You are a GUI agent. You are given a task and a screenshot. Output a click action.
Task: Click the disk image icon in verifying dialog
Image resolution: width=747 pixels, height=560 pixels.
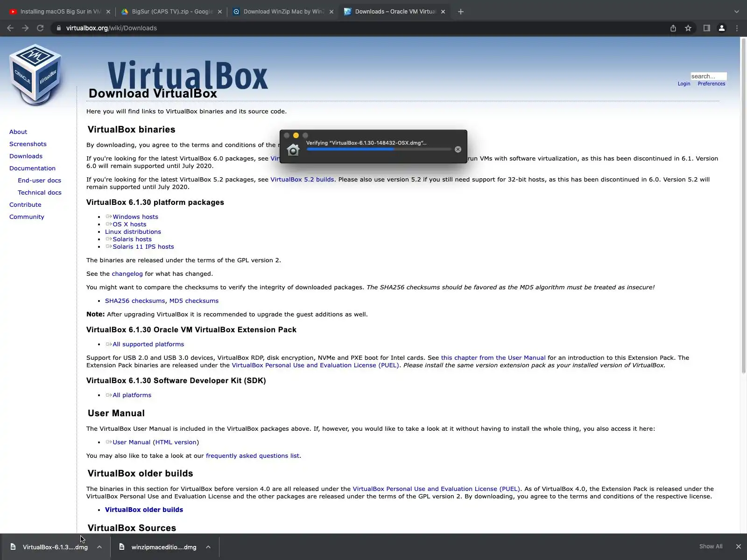(x=293, y=150)
